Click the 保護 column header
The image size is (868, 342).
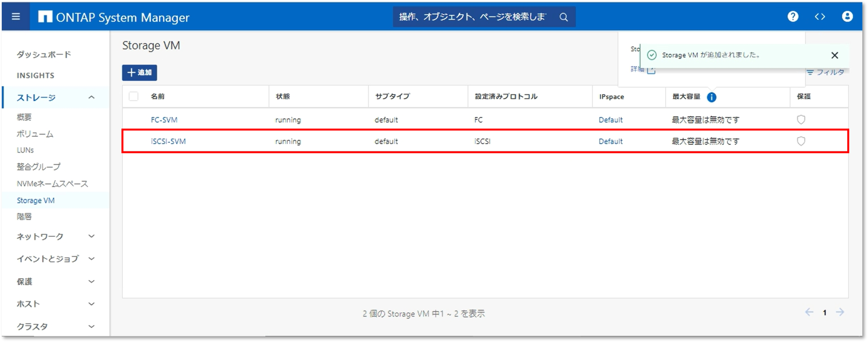803,97
